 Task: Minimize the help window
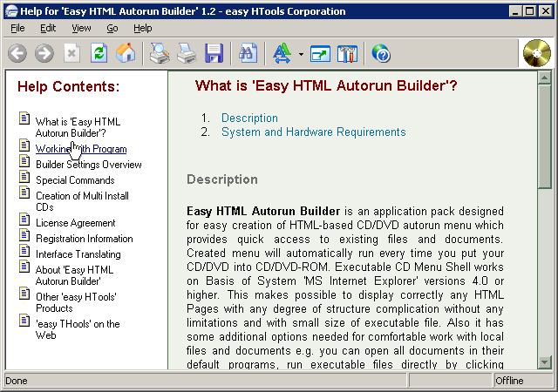tap(514, 11)
